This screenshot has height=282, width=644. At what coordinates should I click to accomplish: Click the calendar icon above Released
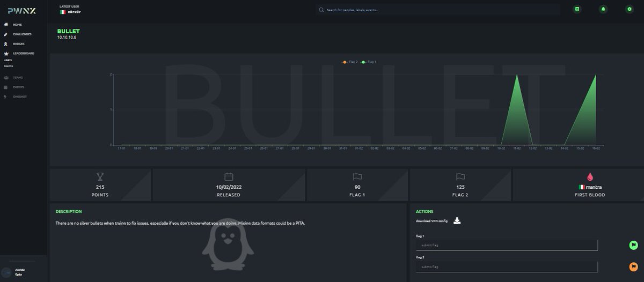tap(229, 176)
